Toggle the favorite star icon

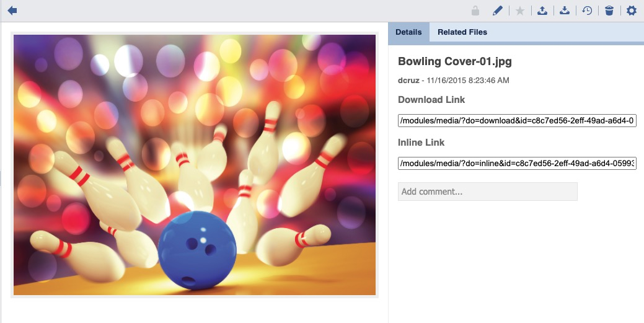coord(520,11)
